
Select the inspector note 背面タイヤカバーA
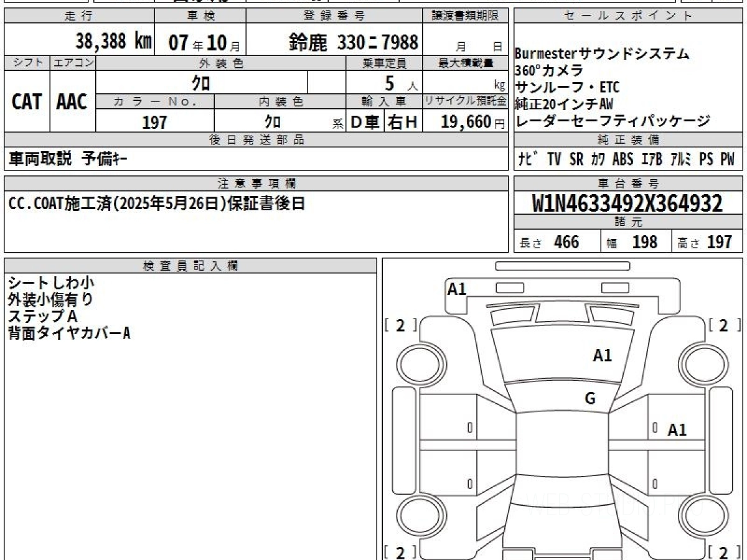[69, 333]
